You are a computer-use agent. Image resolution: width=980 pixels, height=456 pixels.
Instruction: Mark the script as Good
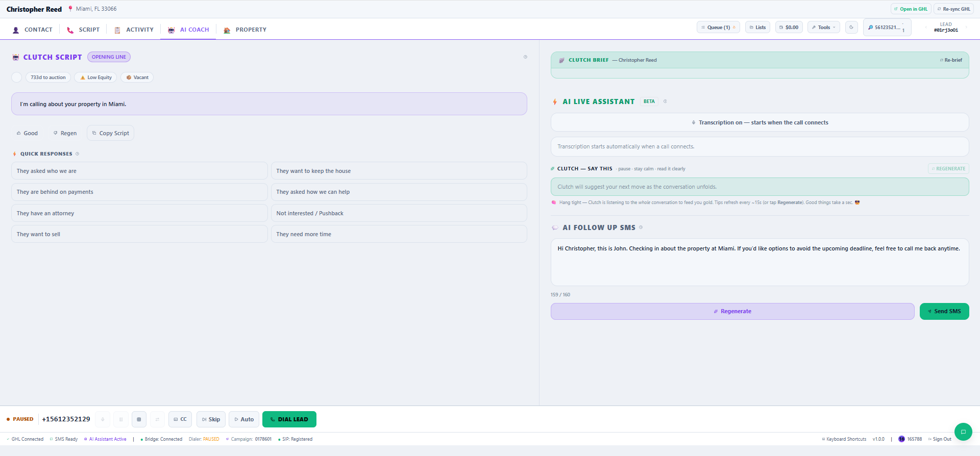coord(27,133)
